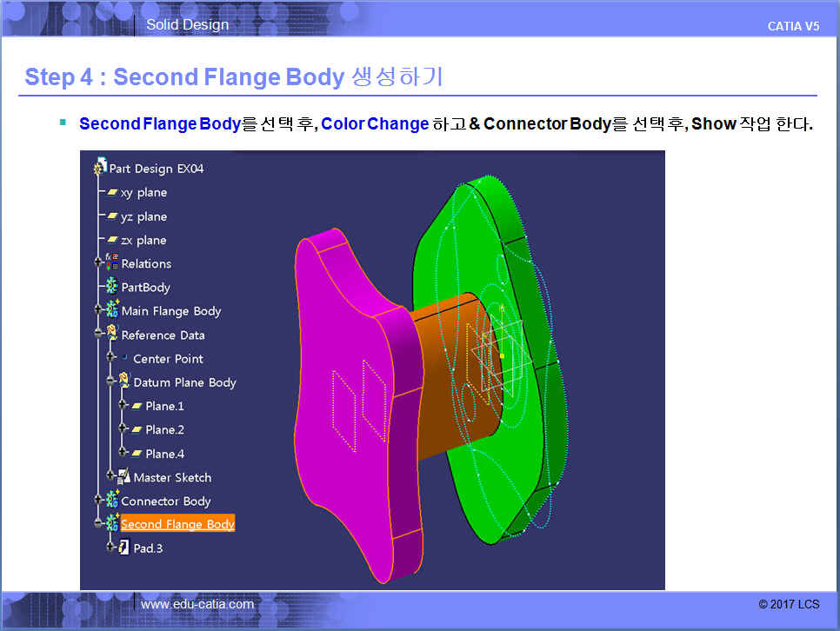Click the Main Flange Body icon

(x=111, y=310)
